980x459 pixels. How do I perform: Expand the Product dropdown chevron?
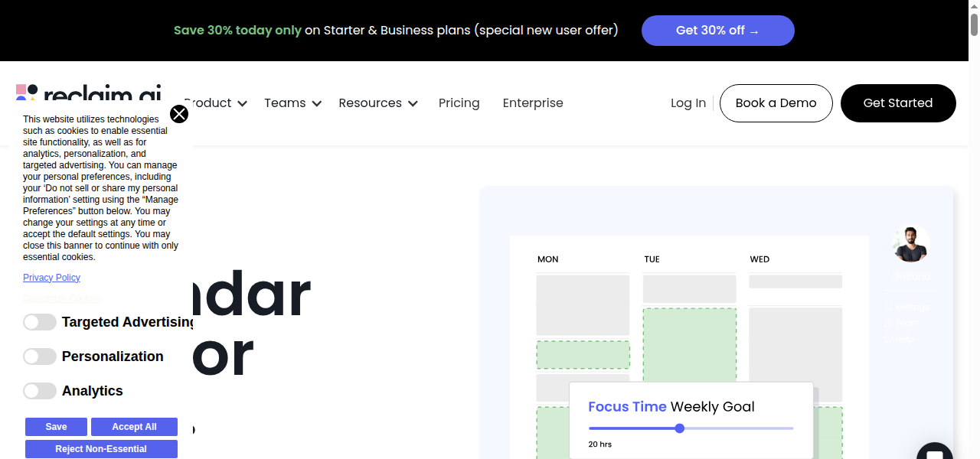[x=242, y=103]
